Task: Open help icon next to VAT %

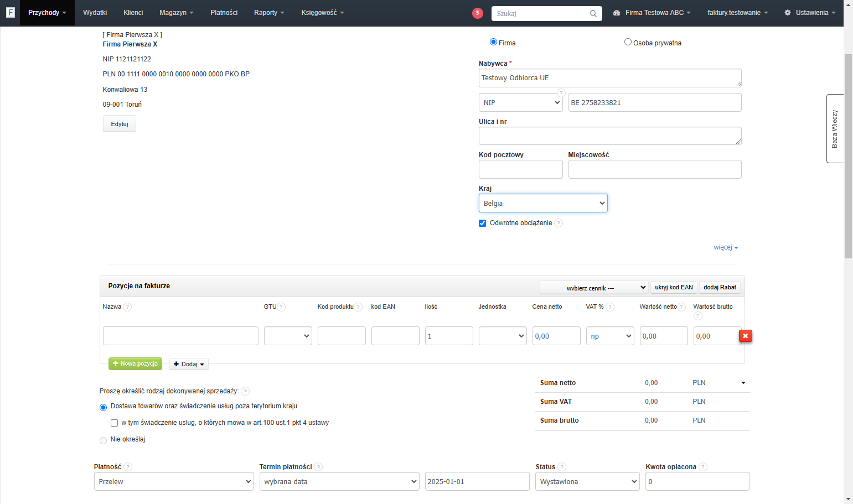Action: tap(610, 307)
